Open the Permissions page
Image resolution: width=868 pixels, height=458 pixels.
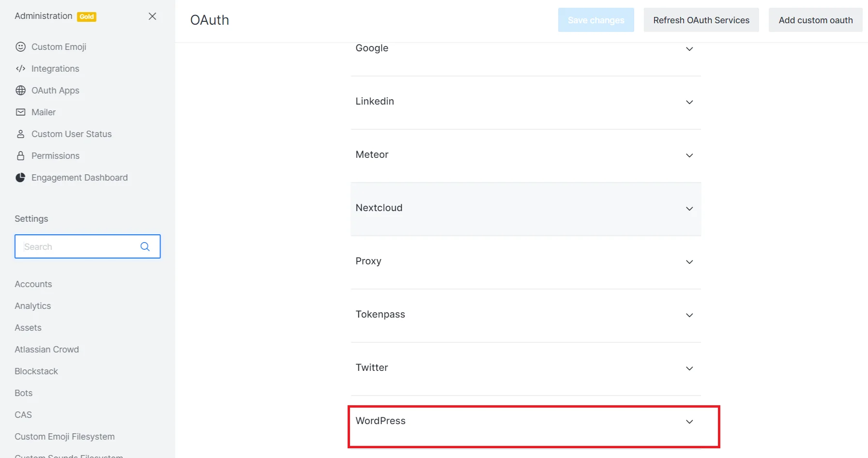click(55, 155)
